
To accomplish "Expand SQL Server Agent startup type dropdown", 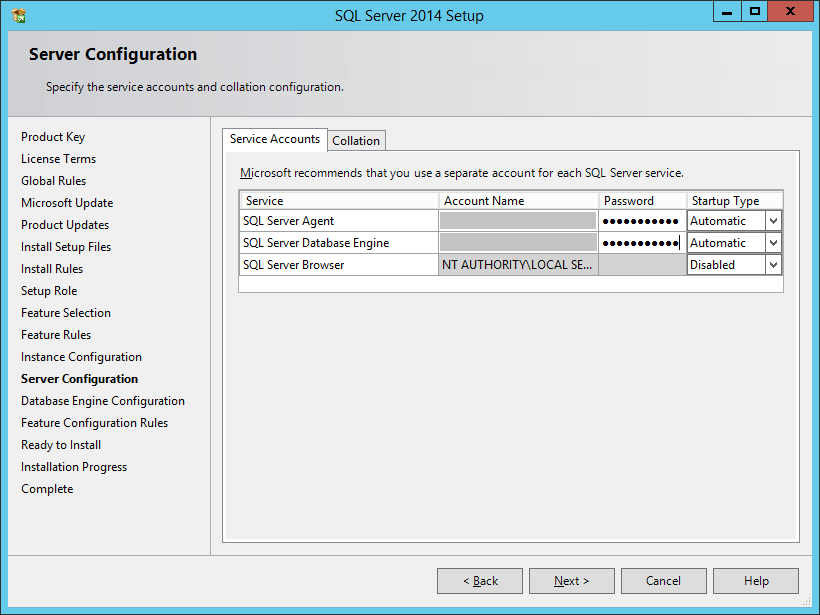I will pos(773,221).
